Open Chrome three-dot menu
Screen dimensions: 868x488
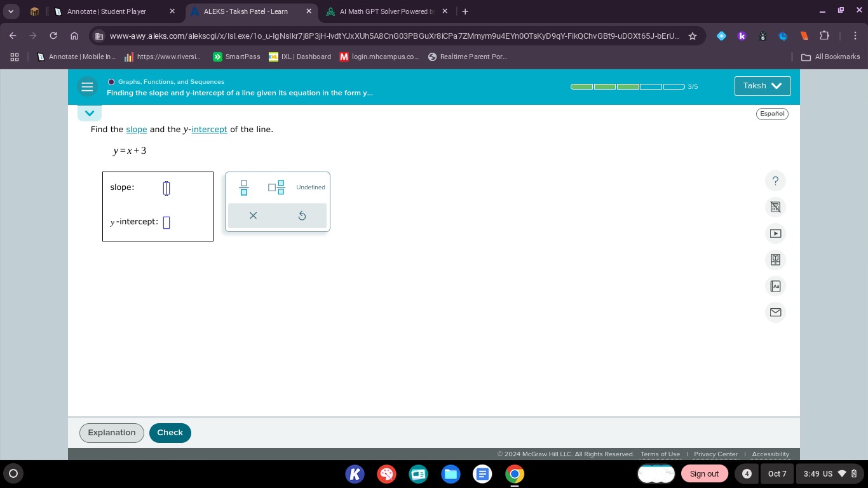pos(855,36)
